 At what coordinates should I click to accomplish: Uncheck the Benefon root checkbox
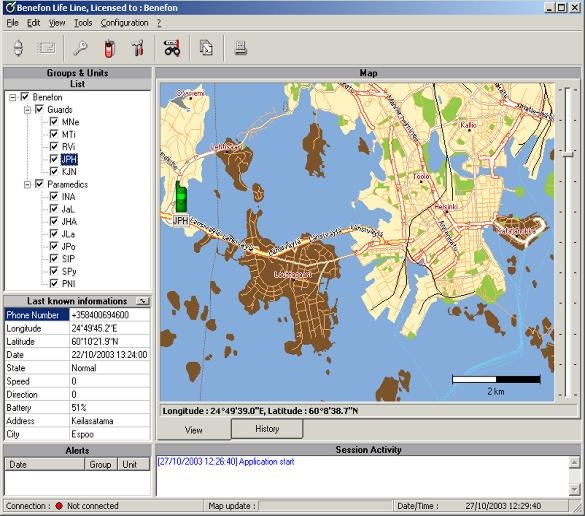pos(25,97)
